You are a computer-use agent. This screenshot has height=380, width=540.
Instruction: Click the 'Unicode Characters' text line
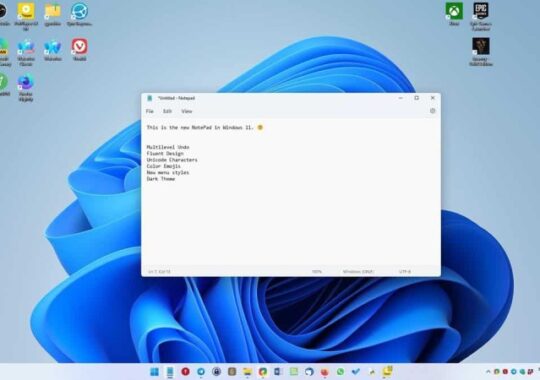click(172, 160)
